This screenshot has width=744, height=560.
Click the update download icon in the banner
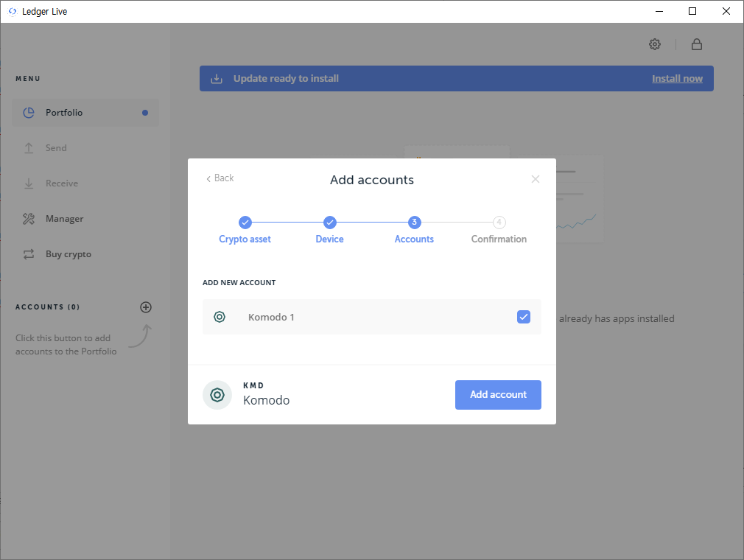pyautogui.click(x=217, y=79)
